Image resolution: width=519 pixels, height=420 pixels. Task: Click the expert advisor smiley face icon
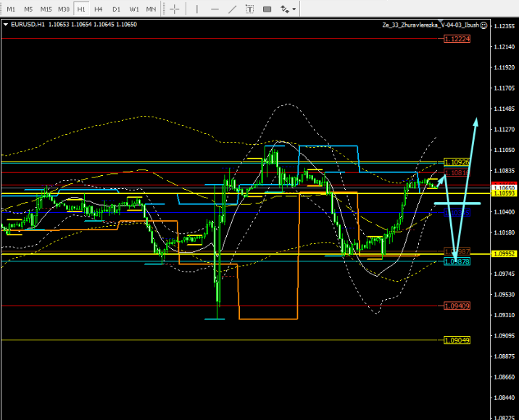[483, 25]
